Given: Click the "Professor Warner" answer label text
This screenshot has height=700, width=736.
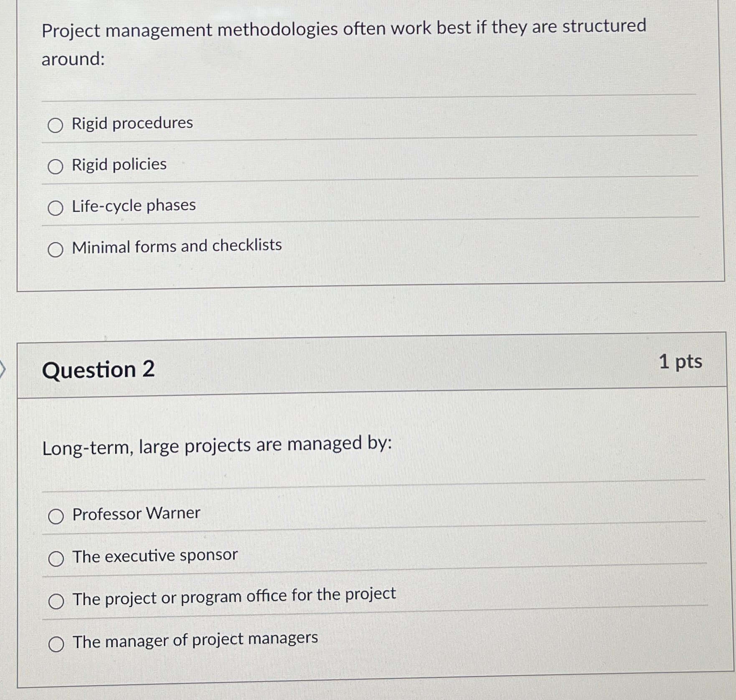Looking at the screenshot, I should [135, 514].
